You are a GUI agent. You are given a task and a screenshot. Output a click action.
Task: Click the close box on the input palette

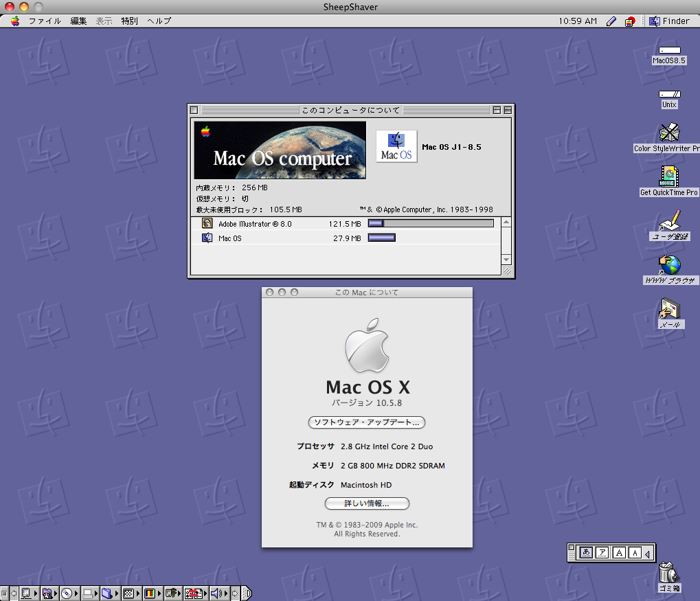coord(572,547)
